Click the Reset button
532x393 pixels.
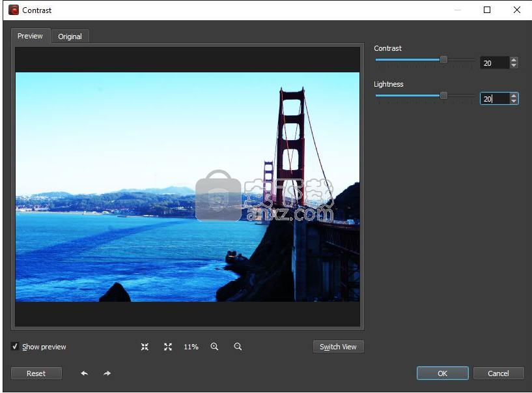coord(36,373)
